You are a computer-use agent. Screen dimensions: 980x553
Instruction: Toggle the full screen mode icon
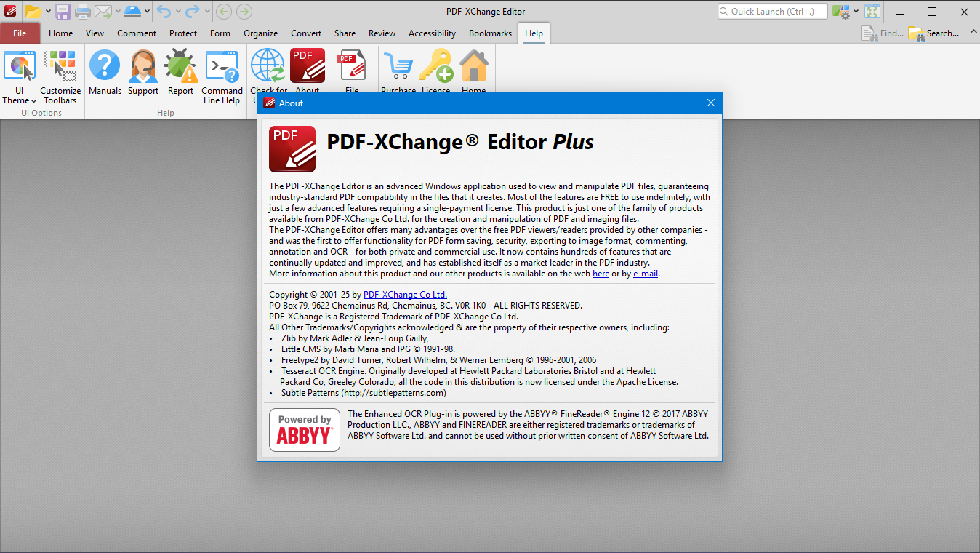872,11
